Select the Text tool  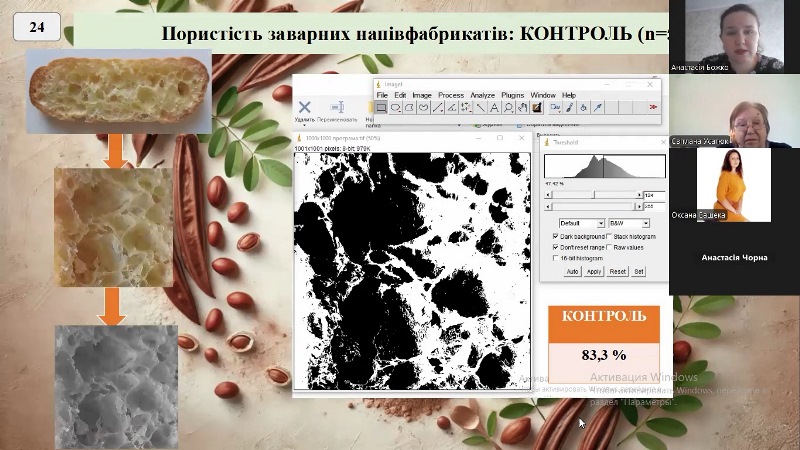click(494, 107)
